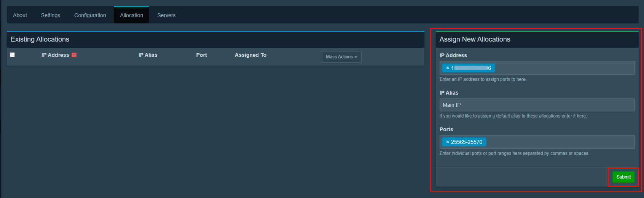Click the empty area of the Ports field
Image resolution: width=644 pixels, height=198 pixels.
pos(560,142)
